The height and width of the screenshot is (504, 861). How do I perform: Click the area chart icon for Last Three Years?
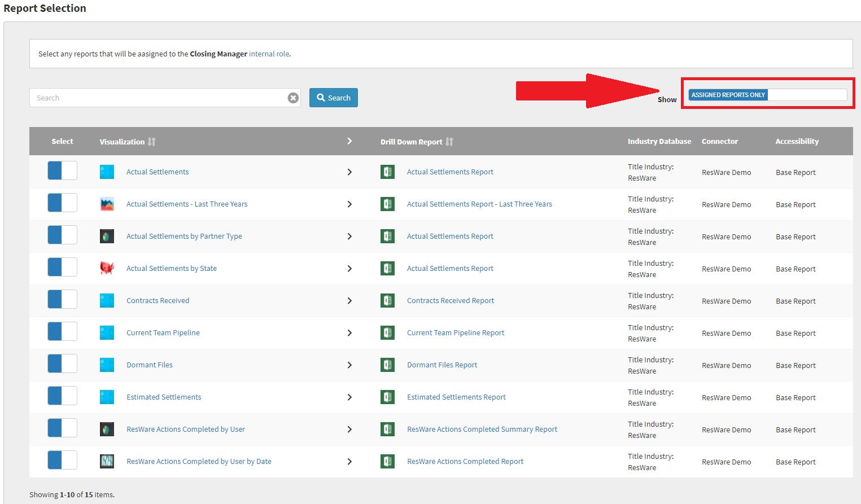pos(107,204)
